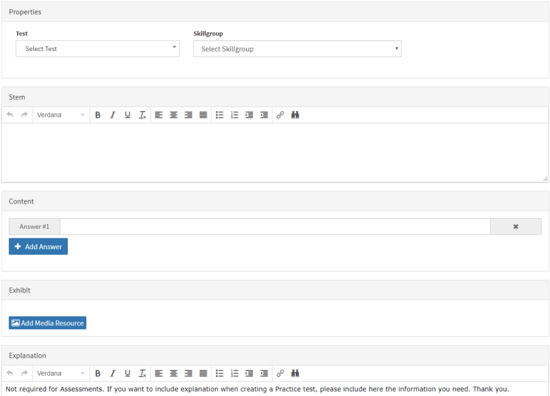Undo last change in Stem editor
Image resolution: width=550 pixels, height=396 pixels.
click(x=10, y=115)
